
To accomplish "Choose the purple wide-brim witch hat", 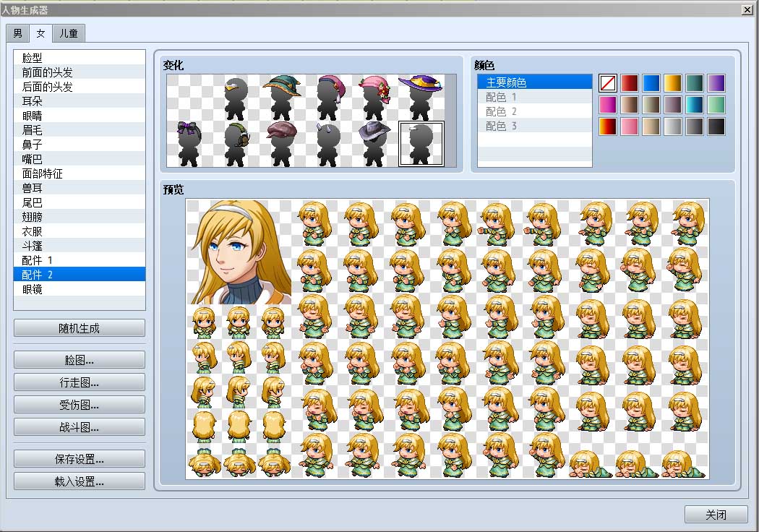I will point(421,98).
